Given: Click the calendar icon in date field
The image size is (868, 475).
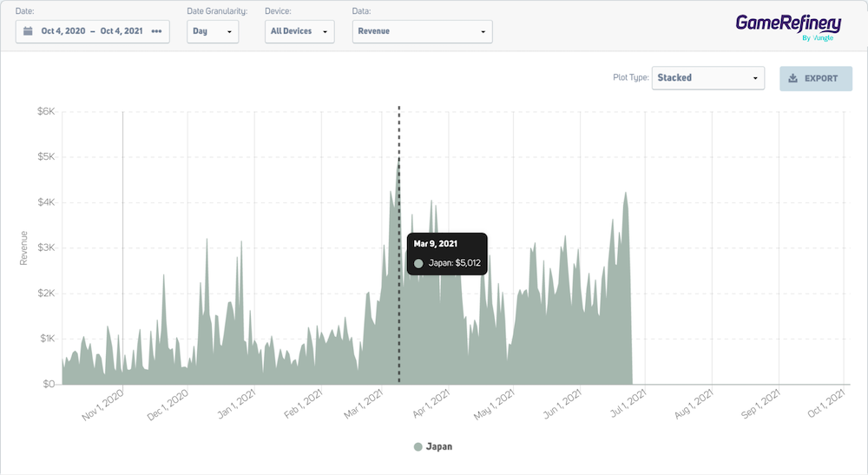Looking at the screenshot, I should [28, 31].
